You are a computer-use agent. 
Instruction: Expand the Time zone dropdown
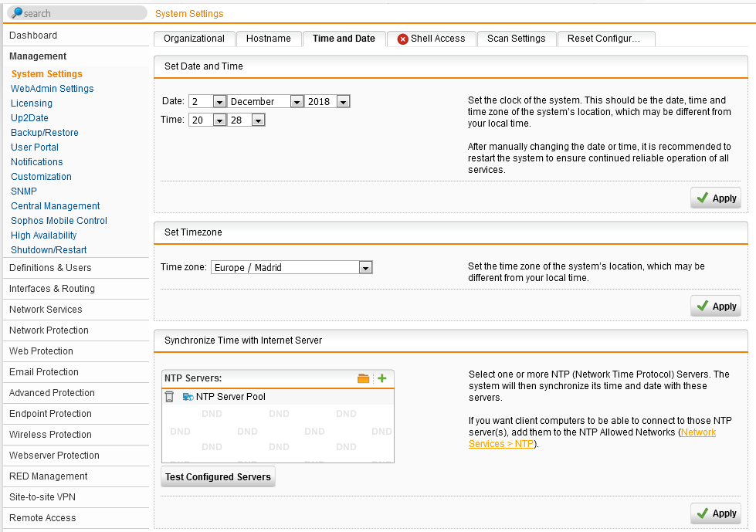[x=366, y=268]
